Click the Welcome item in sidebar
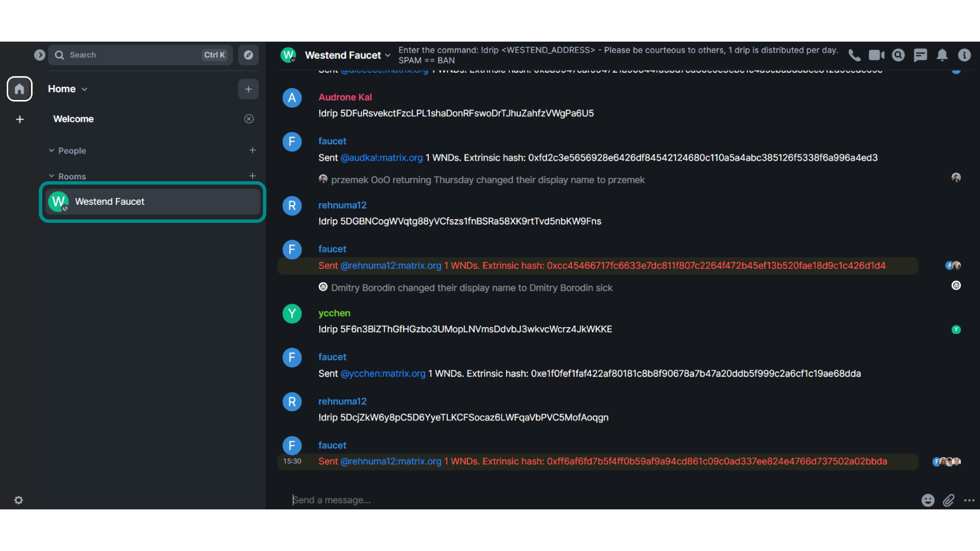Screen dimensions: 980x551 tap(73, 119)
